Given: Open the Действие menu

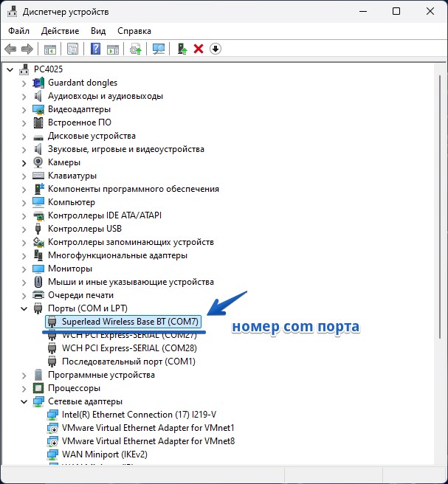Looking at the screenshot, I should 60,31.
